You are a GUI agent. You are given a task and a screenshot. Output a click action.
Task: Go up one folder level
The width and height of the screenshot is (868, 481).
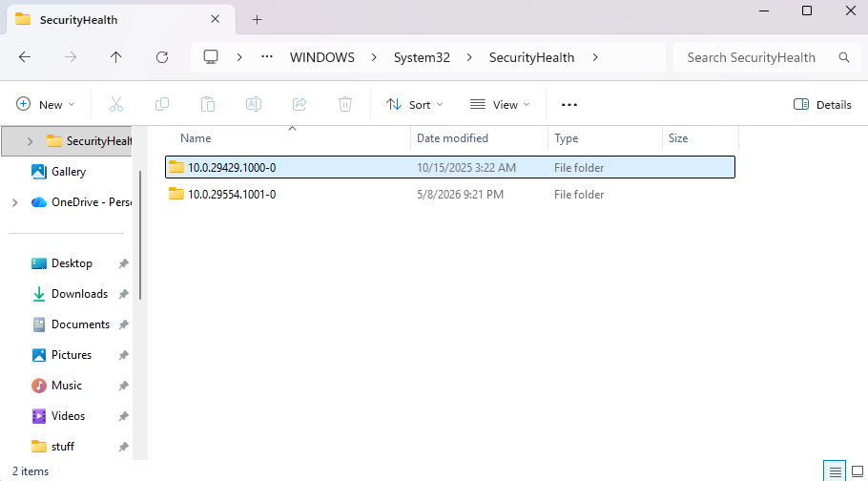[x=115, y=57]
